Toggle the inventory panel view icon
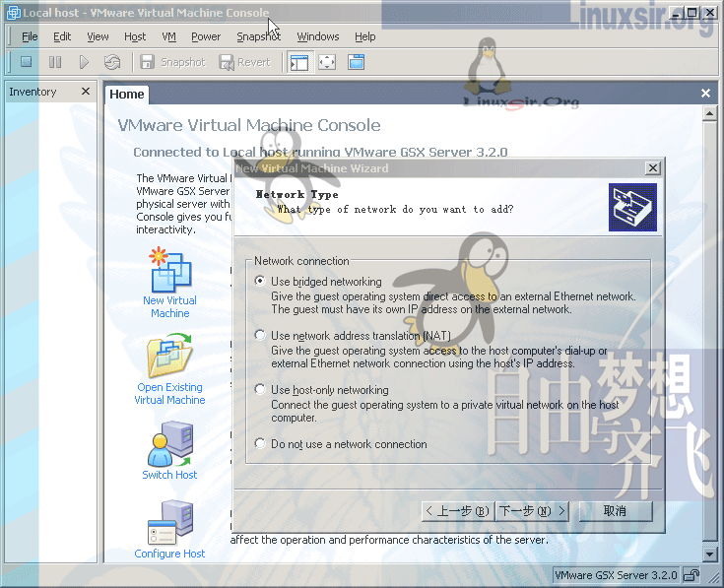The width and height of the screenshot is (724, 588). [x=299, y=62]
